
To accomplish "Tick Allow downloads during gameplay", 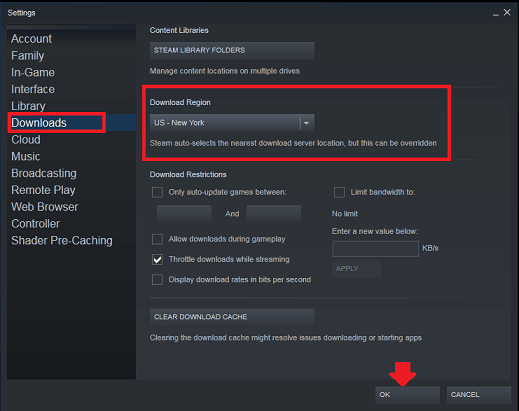I will point(157,239).
